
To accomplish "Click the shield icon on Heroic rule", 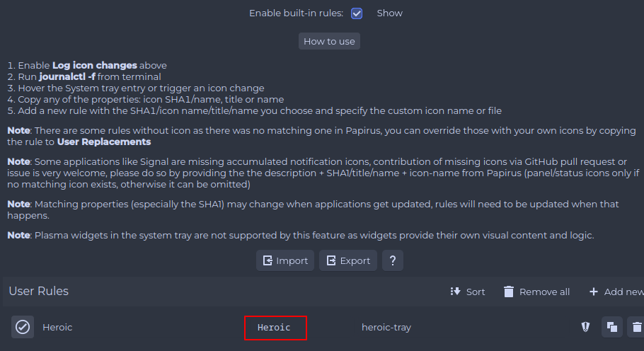I will click(x=586, y=327).
